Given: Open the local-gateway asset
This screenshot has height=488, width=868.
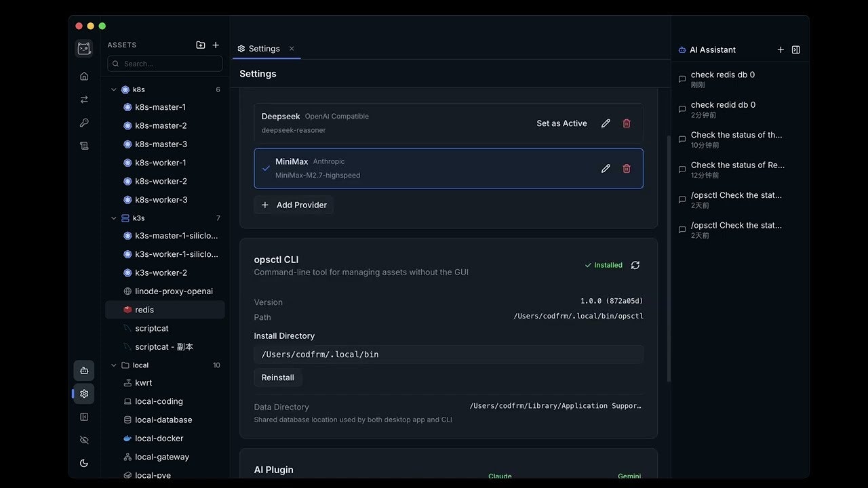Looking at the screenshot, I should [x=165, y=457].
